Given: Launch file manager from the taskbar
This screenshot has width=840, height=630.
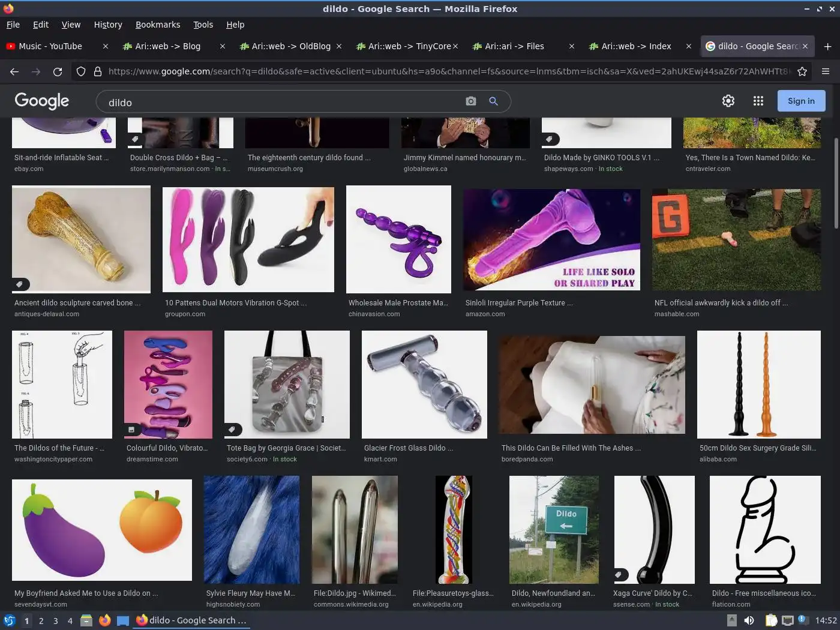Looking at the screenshot, I should pyautogui.click(x=86, y=620).
